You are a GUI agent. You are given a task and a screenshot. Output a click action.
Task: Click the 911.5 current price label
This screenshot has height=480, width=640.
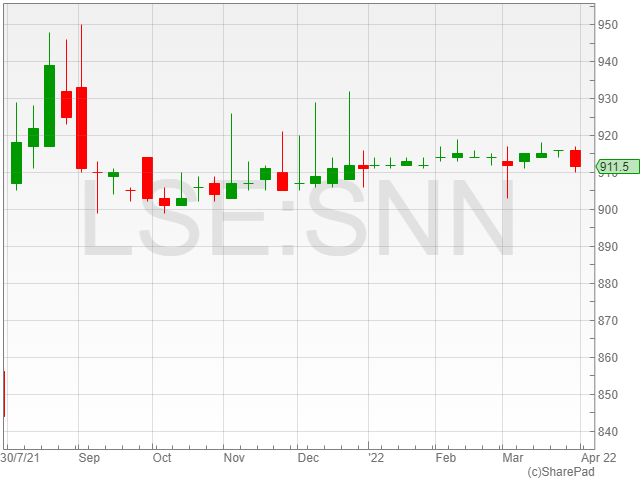617,167
